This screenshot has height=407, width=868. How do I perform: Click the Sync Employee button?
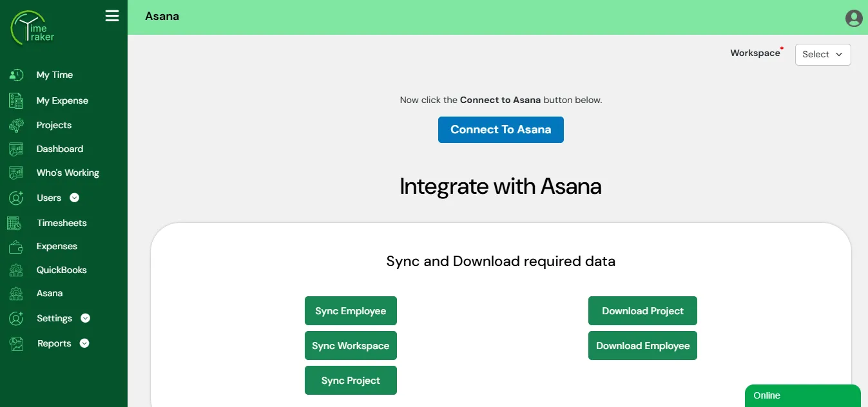tap(351, 311)
